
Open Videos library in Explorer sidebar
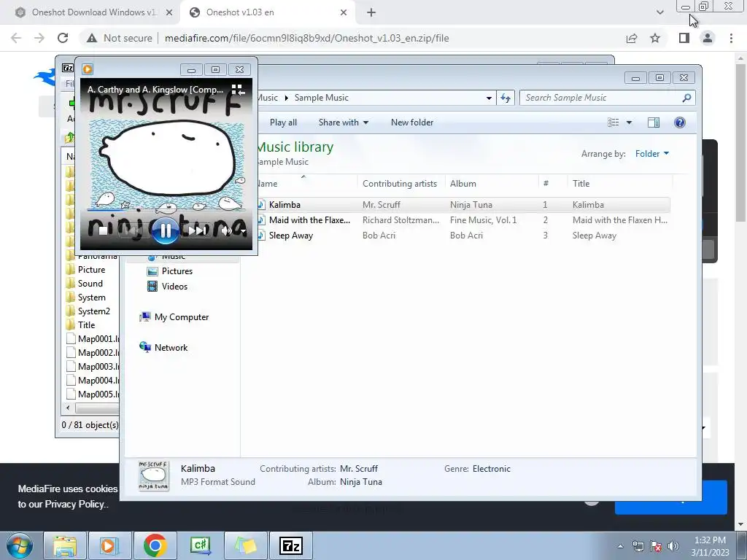(x=168, y=286)
